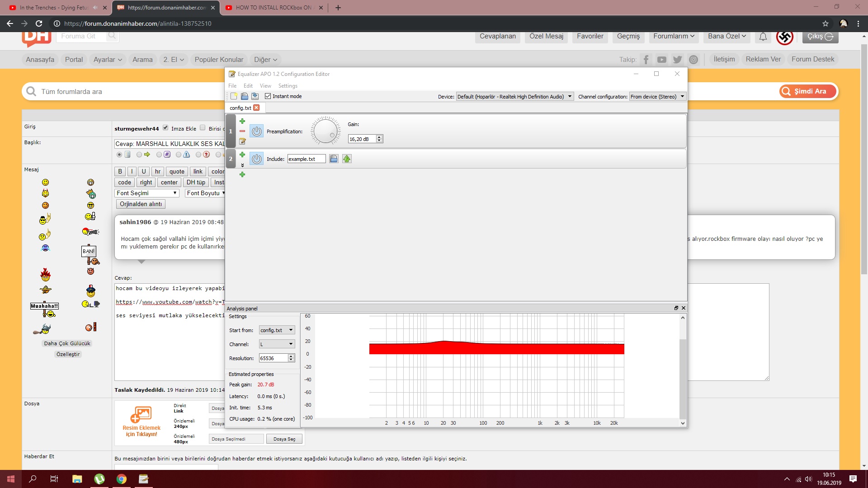Screen dimensions: 868x488
Task: Open the File menu in Equalizer APO
Action: click(x=232, y=85)
